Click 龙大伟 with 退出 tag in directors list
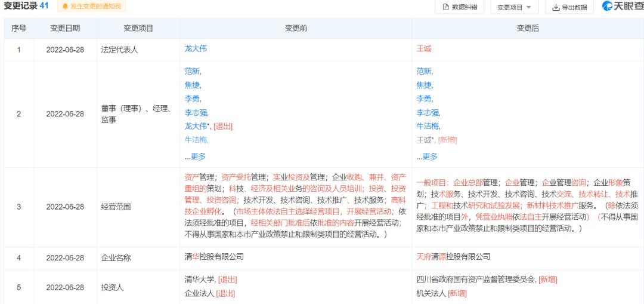644x304 pixels. pos(196,126)
